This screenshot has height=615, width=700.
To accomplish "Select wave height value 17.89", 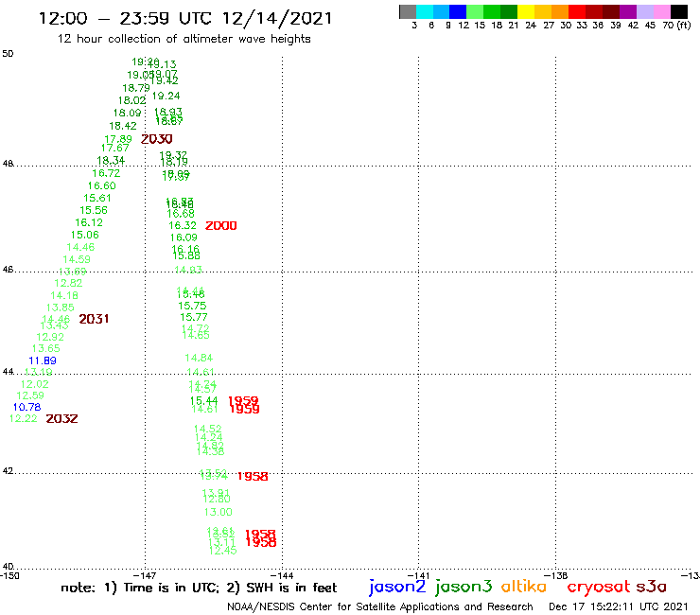I will tap(118, 139).
